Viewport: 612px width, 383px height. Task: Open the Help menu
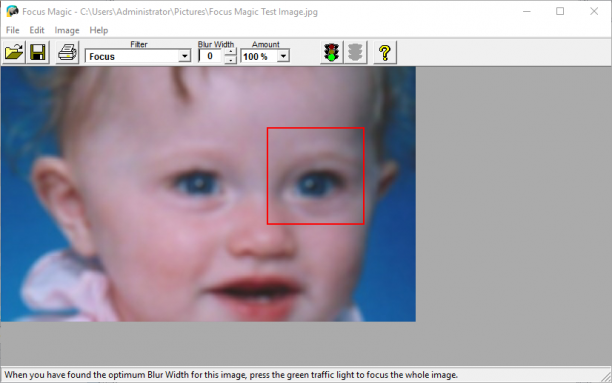[99, 30]
